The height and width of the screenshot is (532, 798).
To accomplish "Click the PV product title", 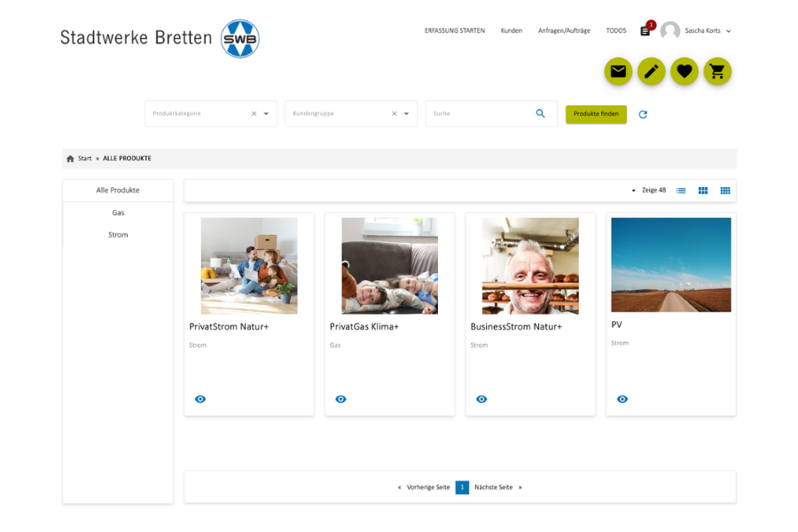I will point(616,325).
